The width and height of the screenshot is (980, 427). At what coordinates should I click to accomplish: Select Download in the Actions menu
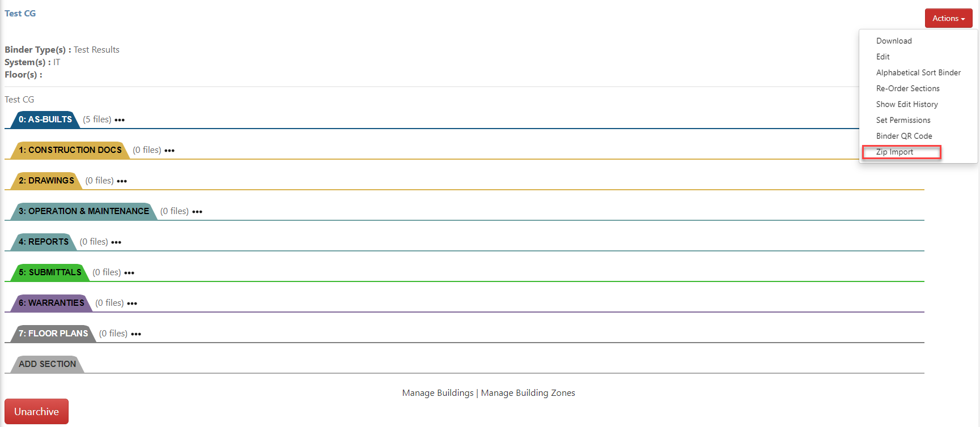(894, 41)
